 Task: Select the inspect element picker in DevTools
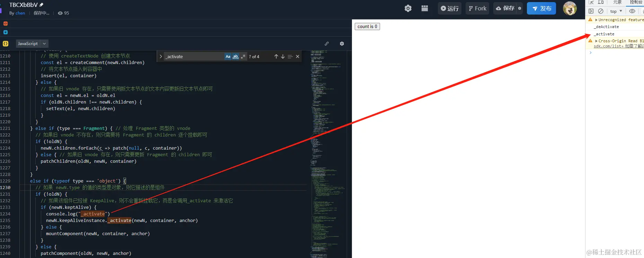coord(591,2)
